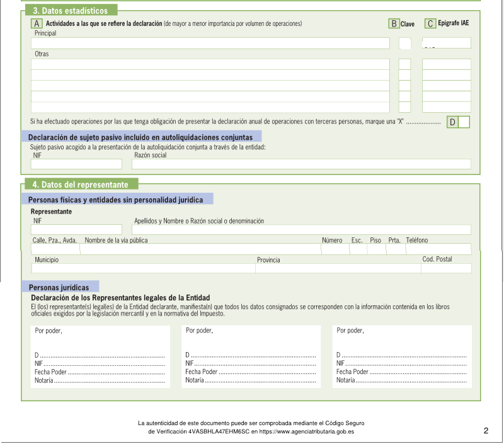Screen dimensions: 504x444
Task: Click the Epígrafe IAE field for Principal activity
Action: point(447,43)
